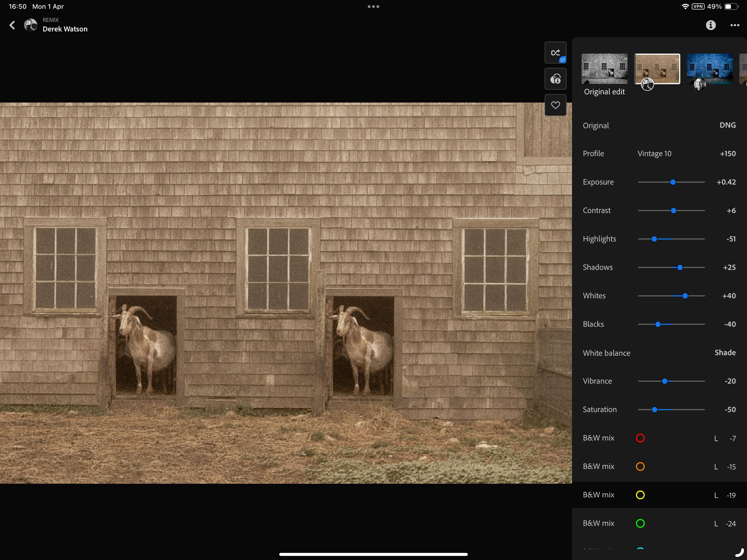Select the orange B&W mix circle

pos(640,466)
